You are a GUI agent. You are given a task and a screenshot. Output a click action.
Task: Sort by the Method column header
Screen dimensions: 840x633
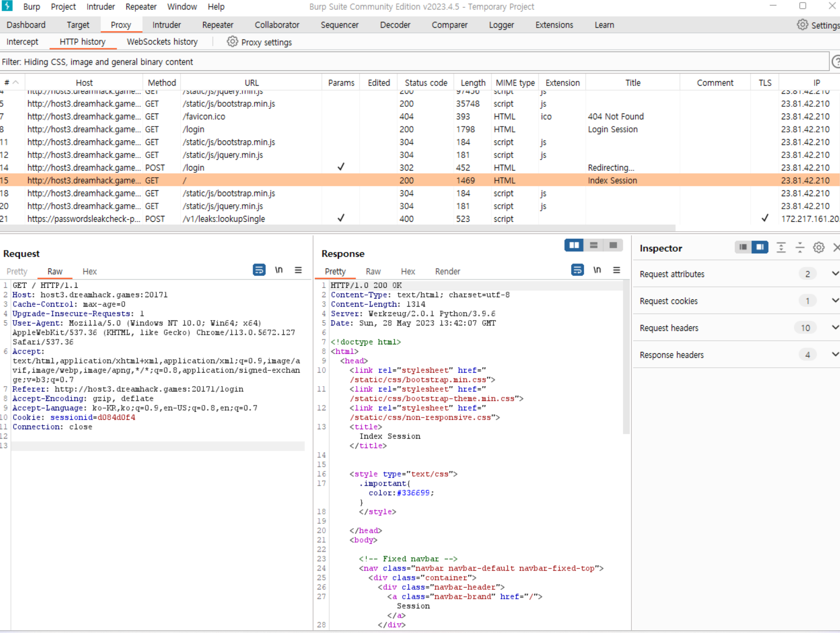[x=162, y=83]
